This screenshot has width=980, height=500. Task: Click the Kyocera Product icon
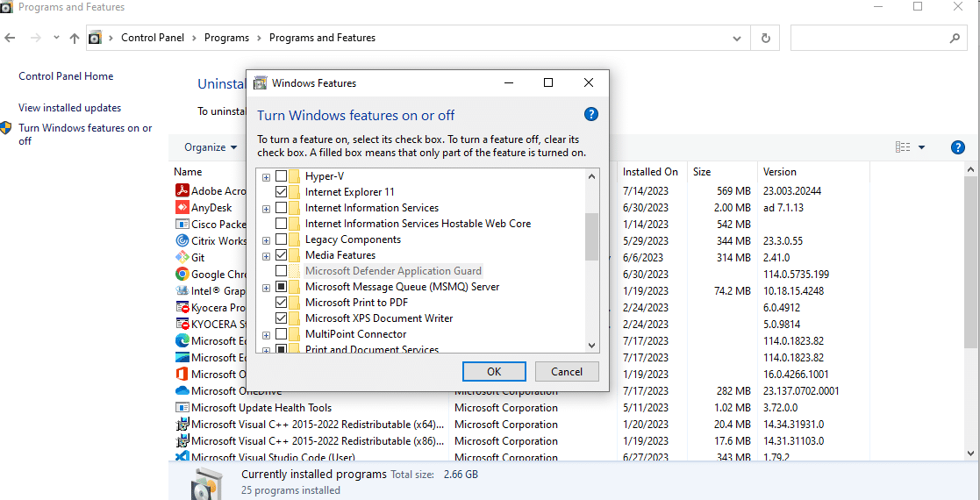tap(182, 308)
